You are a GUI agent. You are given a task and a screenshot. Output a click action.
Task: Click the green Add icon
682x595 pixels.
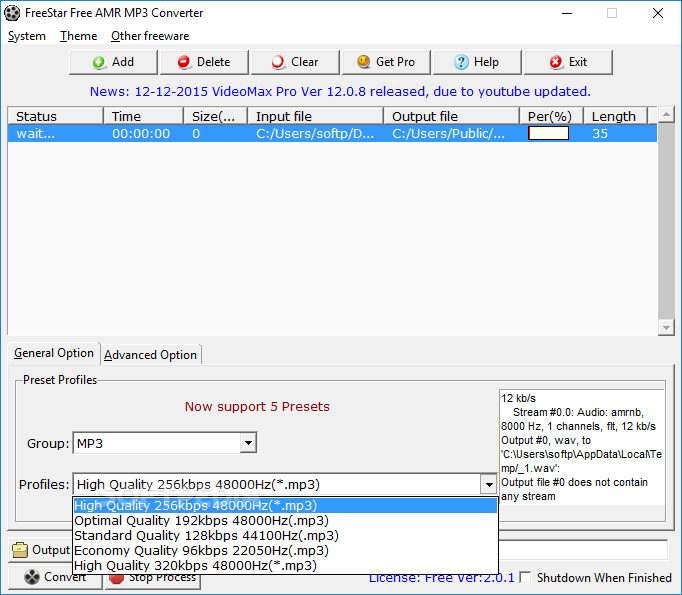[99, 62]
